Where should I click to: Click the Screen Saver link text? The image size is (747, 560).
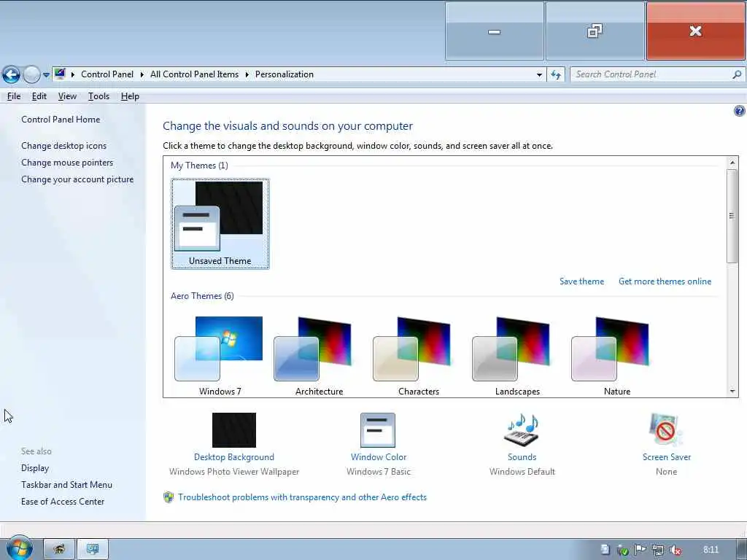[x=667, y=457]
